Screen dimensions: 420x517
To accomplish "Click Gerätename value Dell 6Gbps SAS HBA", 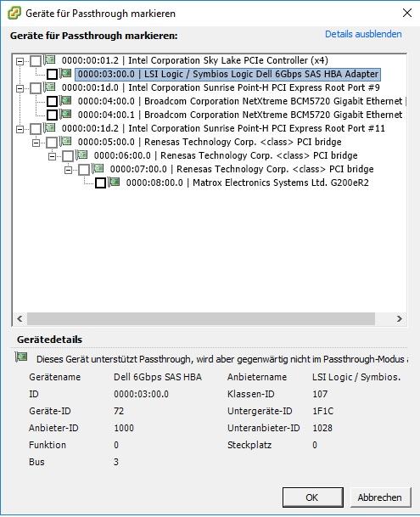I will (x=158, y=377).
